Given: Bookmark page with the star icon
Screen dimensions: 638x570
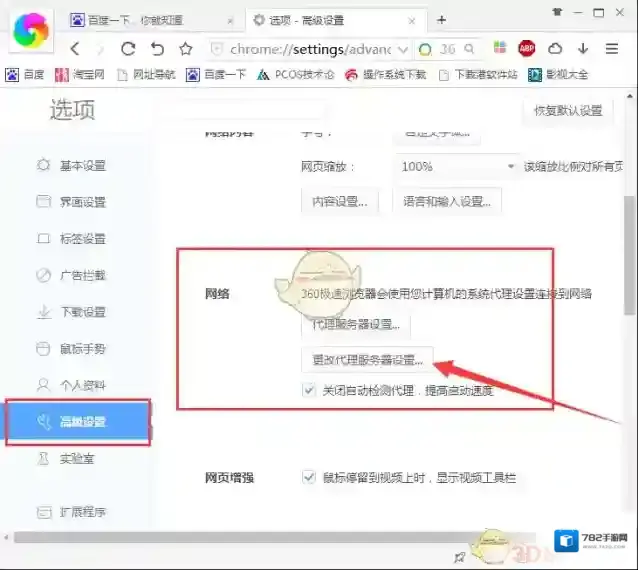Looking at the screenshot, I should [x=186, y=49].
